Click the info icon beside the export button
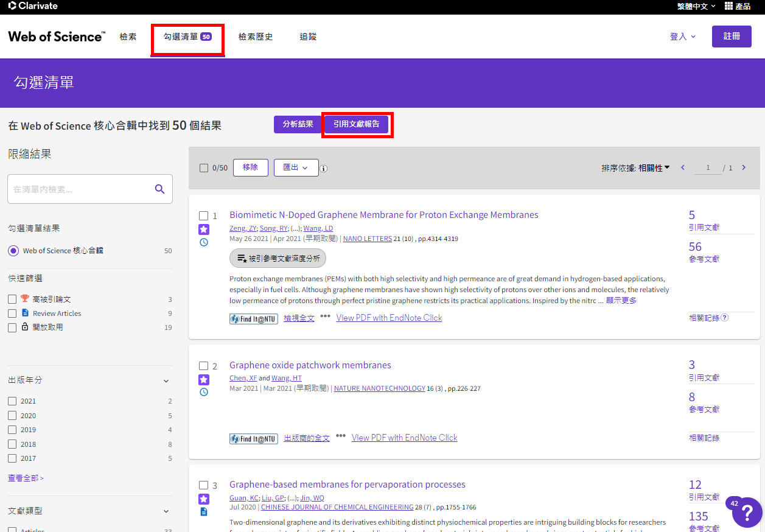Image resolution: width=765 pixels, height=532 pixels. click(324, 169)
